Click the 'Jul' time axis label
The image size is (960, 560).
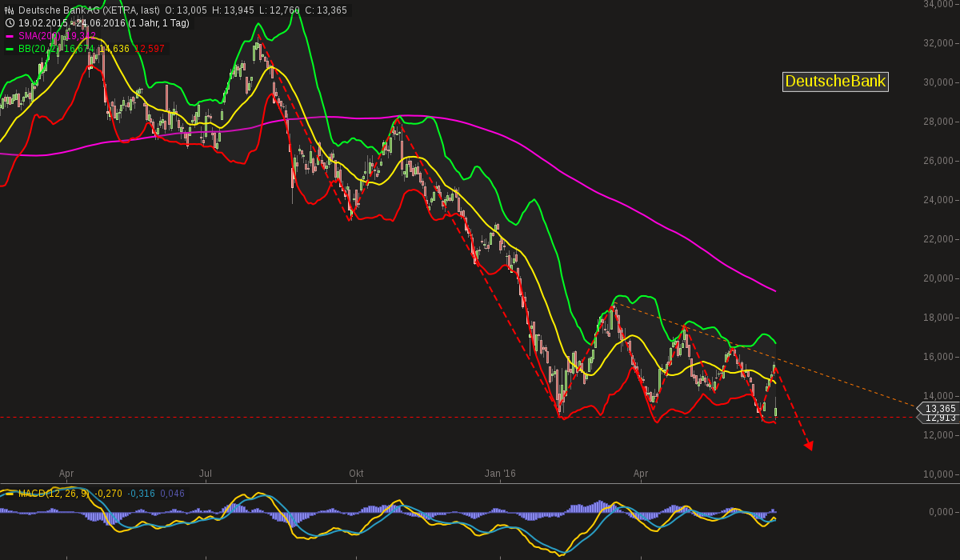206,474
